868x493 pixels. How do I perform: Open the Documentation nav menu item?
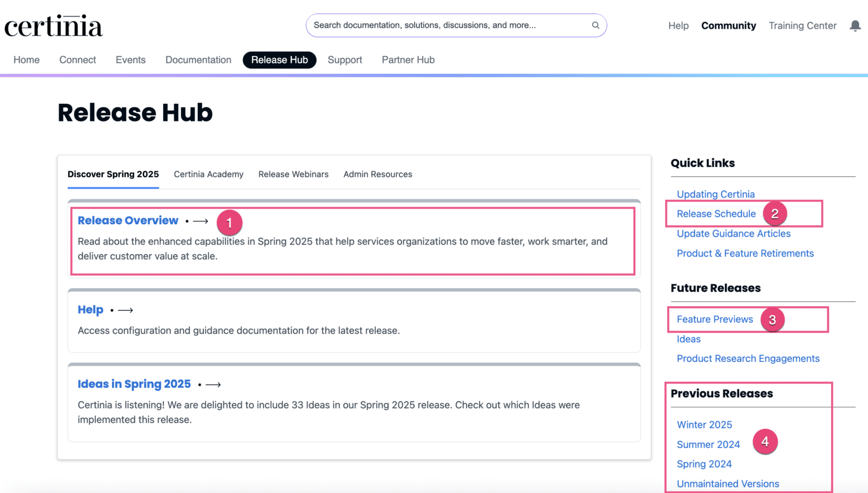[198, 60]
